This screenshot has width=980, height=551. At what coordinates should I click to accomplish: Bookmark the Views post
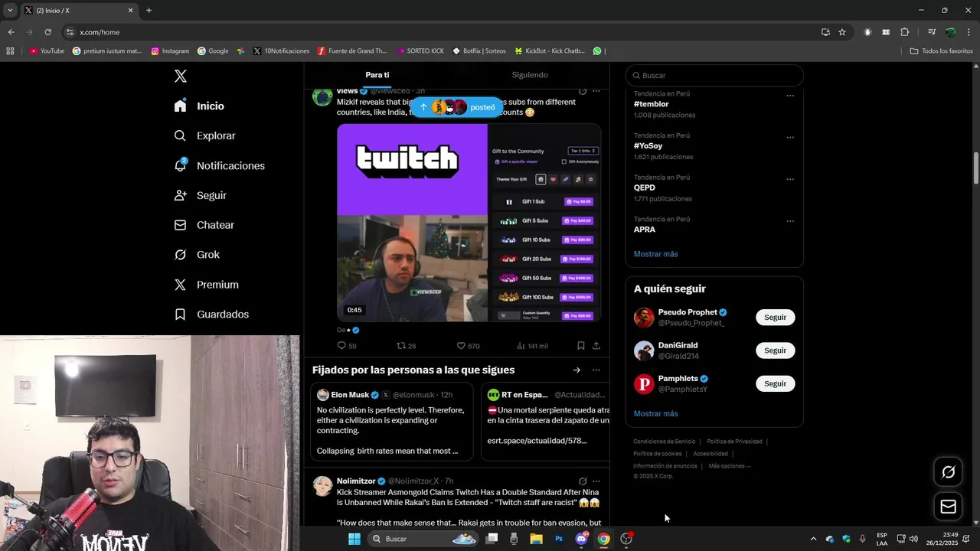[x=581, y=346]
